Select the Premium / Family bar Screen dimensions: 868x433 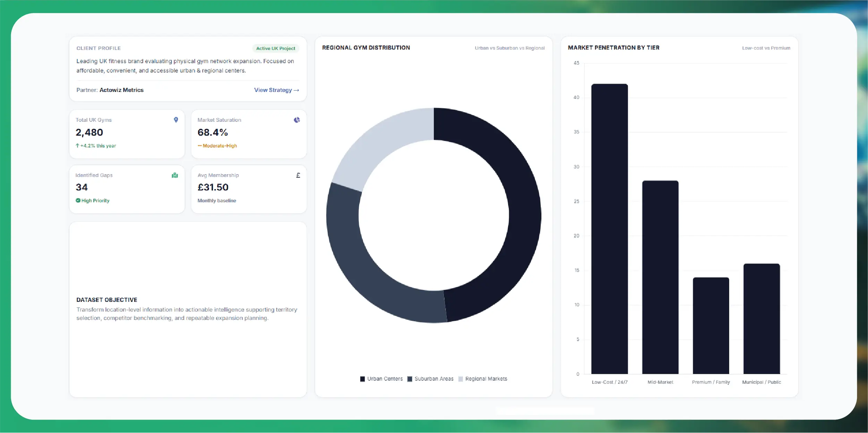pos(711,325)
